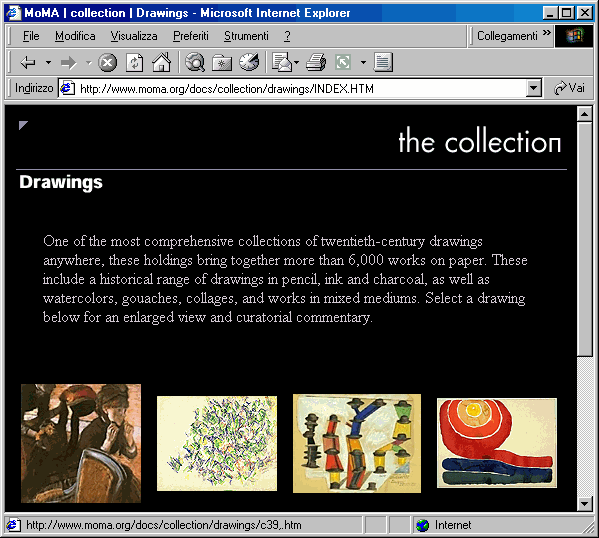Click the page scrollbar down arrow
Image resolution: width=599 pixels, height=538 pixels.
(584, 504)
